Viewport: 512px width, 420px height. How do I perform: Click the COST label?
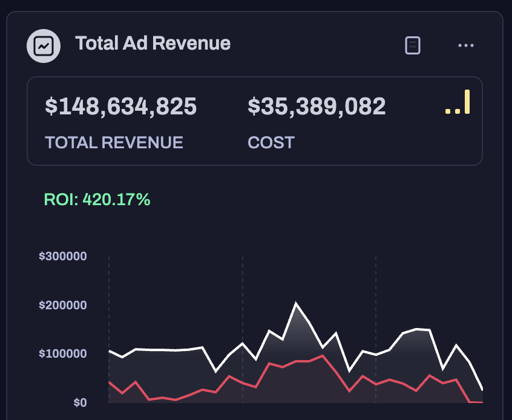pos(271,143)
